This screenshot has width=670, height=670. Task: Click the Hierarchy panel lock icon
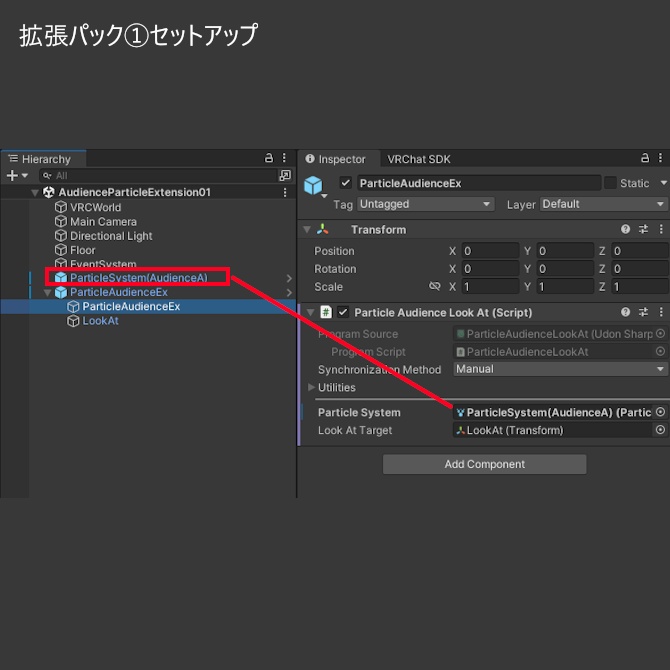click(x=269, y=158)
